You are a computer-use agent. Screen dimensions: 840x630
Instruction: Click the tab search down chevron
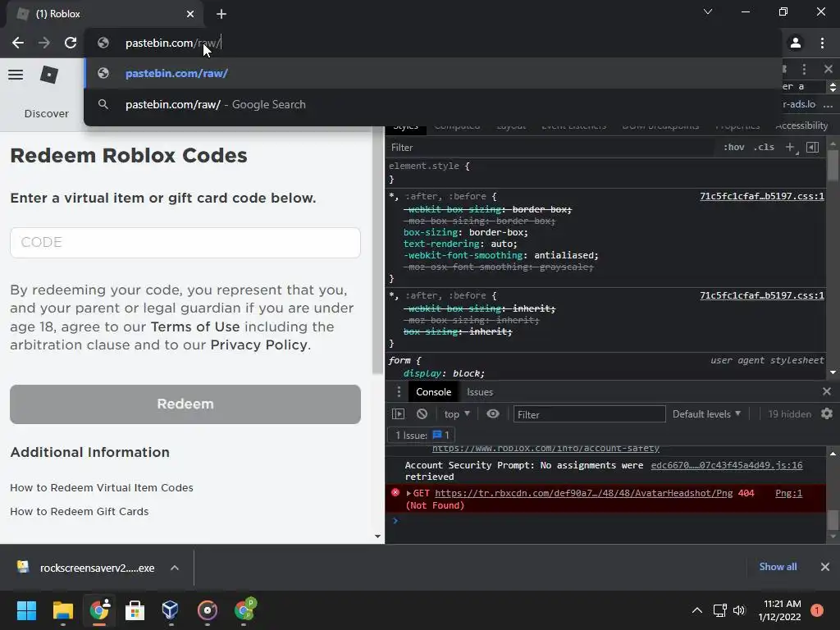[x=708, y=11]
